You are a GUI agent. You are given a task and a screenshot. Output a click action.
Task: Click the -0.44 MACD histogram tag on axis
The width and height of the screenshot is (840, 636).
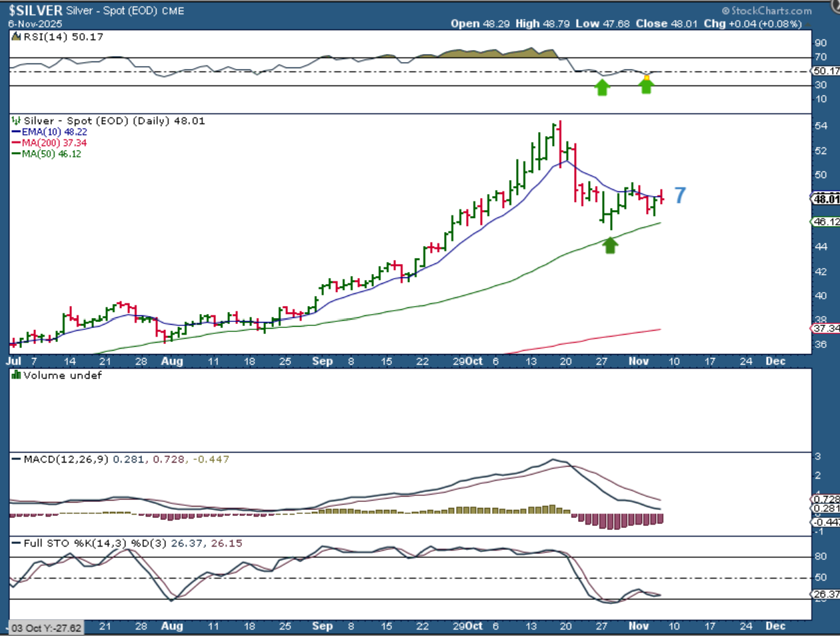coord(825,522)
